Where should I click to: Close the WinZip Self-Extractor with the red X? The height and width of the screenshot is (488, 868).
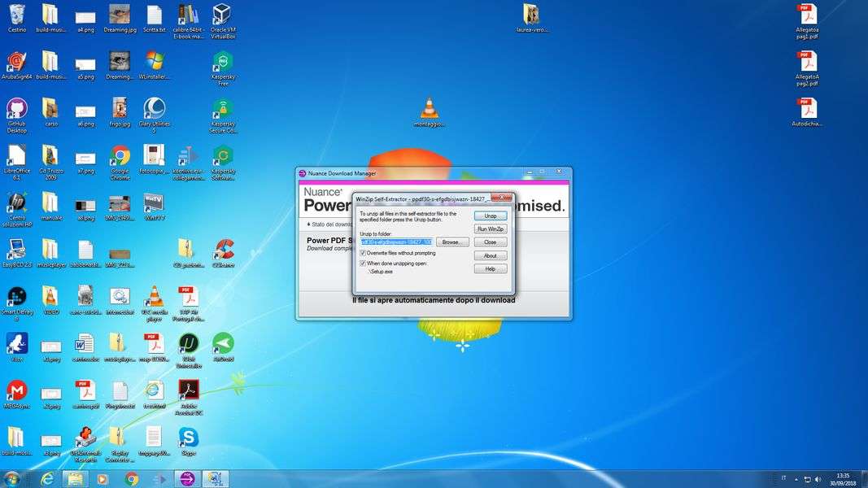501,198
